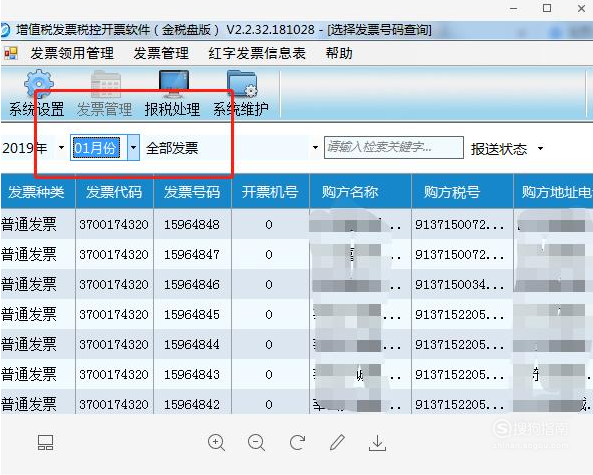Select invoice number 15964847 cell
The image size is (593, 475).
coord(192,255)
